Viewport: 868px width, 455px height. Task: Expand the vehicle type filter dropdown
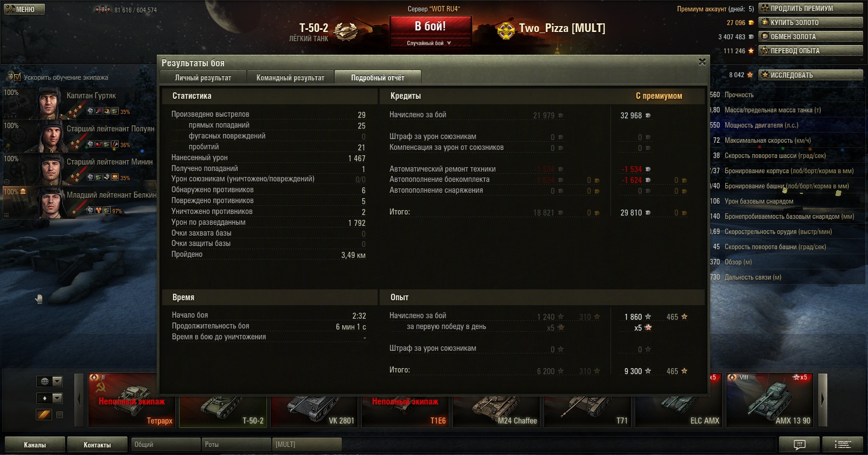click(x=49, y=398)
